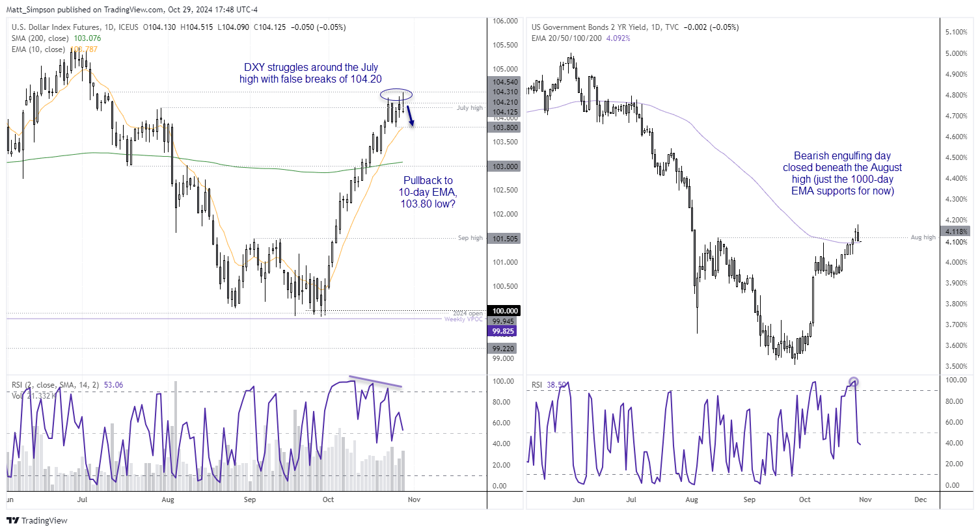Image resolution: width=980 pixels, height=532 pixels.
Task: Click the 'Aug high' line label
Action: [x=923, y=237]
